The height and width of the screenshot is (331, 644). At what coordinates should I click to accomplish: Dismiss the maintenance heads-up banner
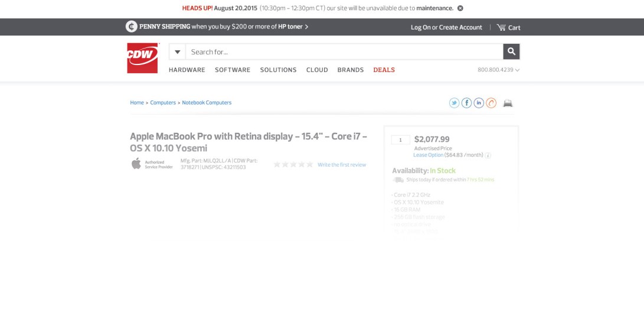pyautogui.click(x=460, y=8)
